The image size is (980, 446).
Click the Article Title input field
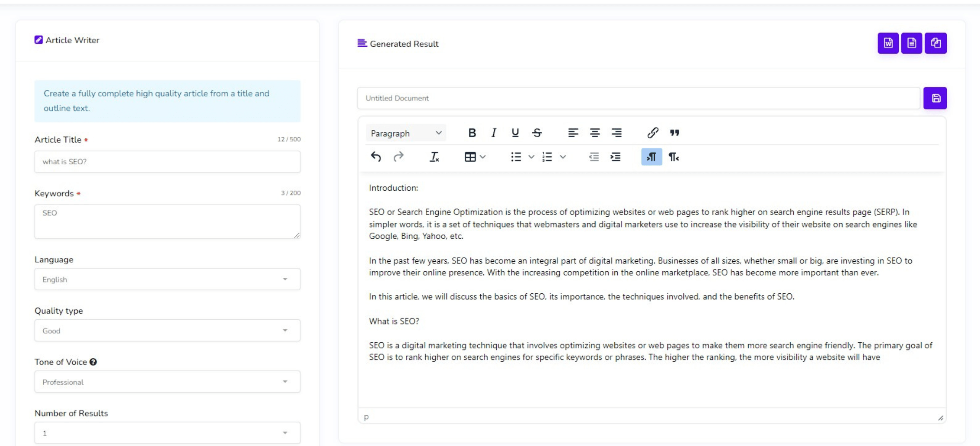coord(167,162)
